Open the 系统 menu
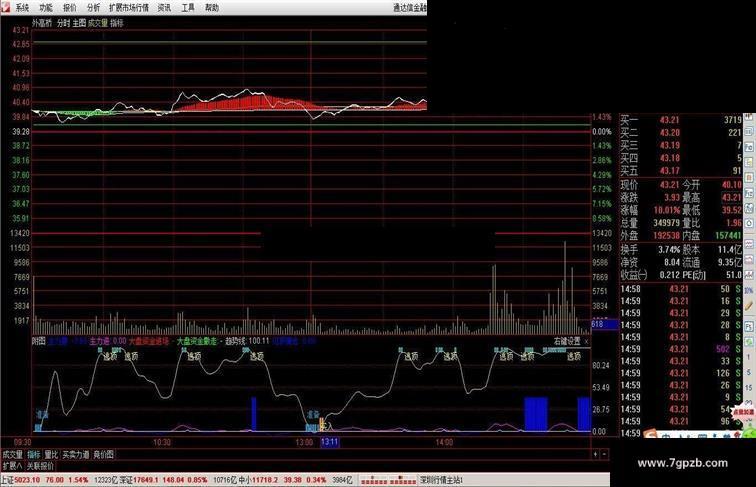Image resolution: width=756 pixels, height=487 pixels. [22, 8]
